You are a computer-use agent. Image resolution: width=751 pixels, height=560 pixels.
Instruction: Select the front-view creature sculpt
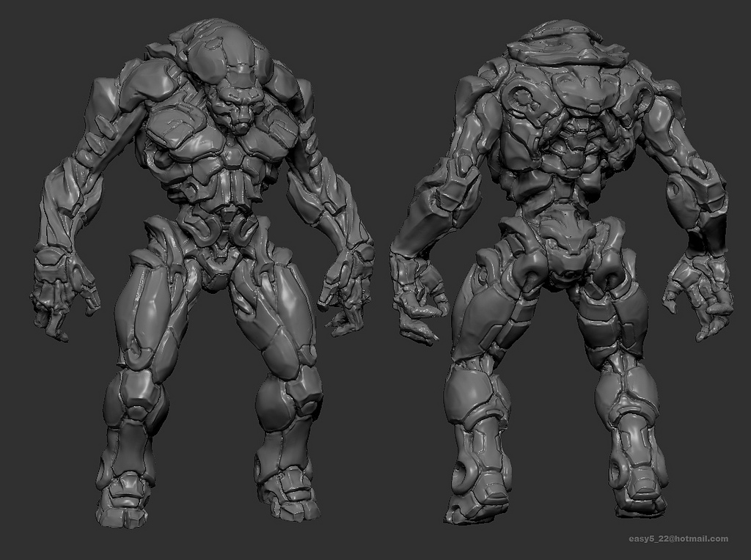click(204, 273)
